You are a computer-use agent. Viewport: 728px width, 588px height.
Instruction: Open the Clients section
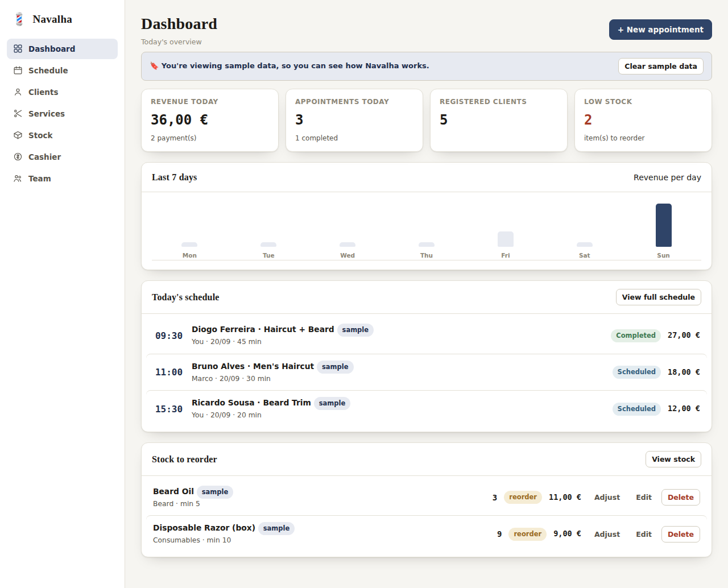point(62,92)
